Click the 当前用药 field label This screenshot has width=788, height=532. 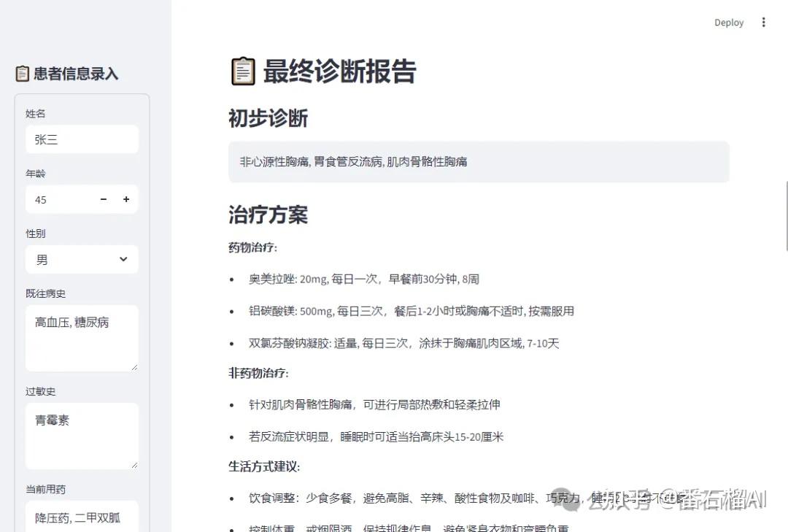pos(46,489)
